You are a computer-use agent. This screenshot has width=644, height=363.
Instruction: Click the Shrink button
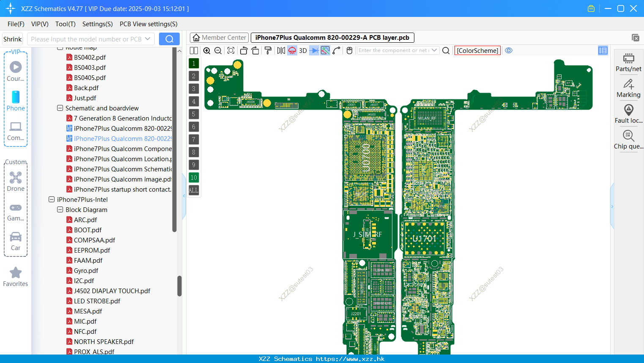[x=12, y=39]
